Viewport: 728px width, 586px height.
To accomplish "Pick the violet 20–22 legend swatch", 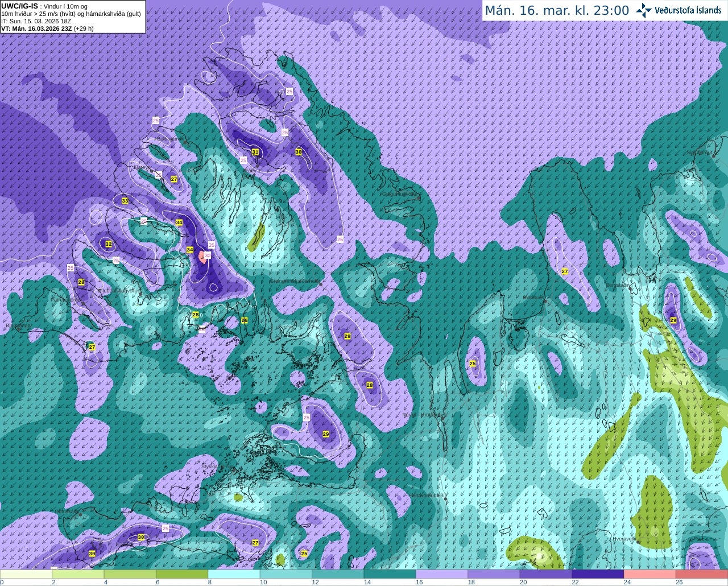I will 545,574.
